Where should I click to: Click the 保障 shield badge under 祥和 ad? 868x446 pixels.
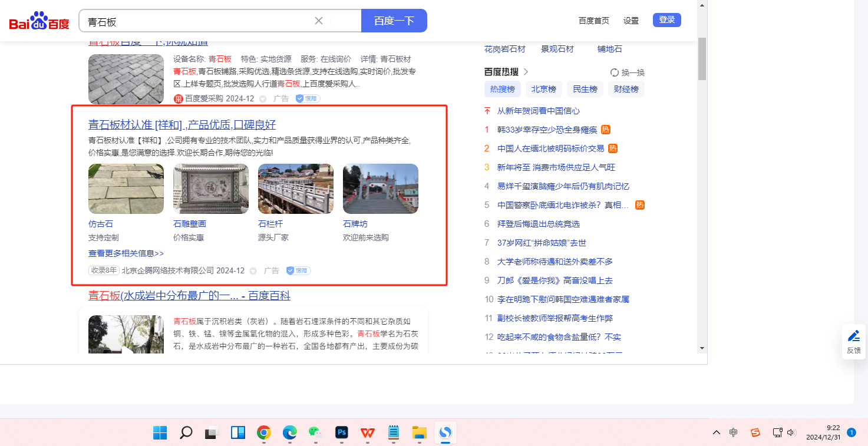[x=298, y=270]
